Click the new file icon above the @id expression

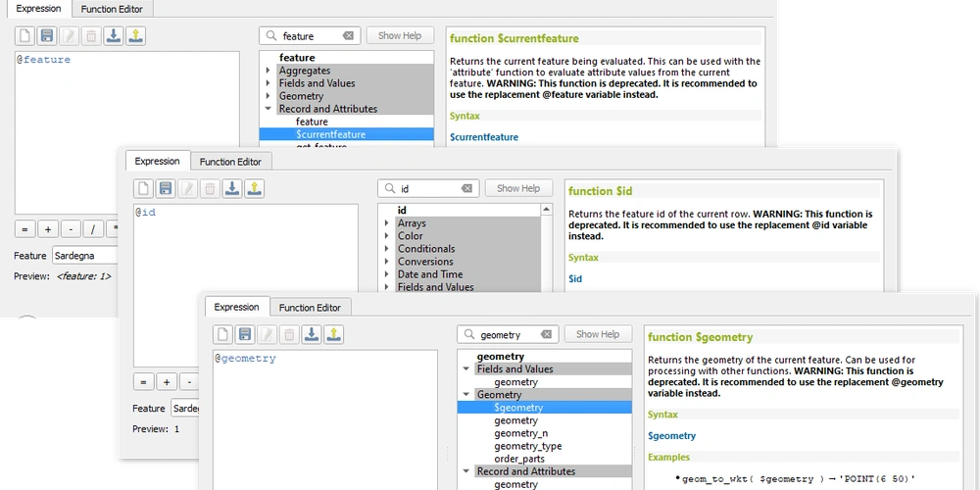tap(144, 188)
